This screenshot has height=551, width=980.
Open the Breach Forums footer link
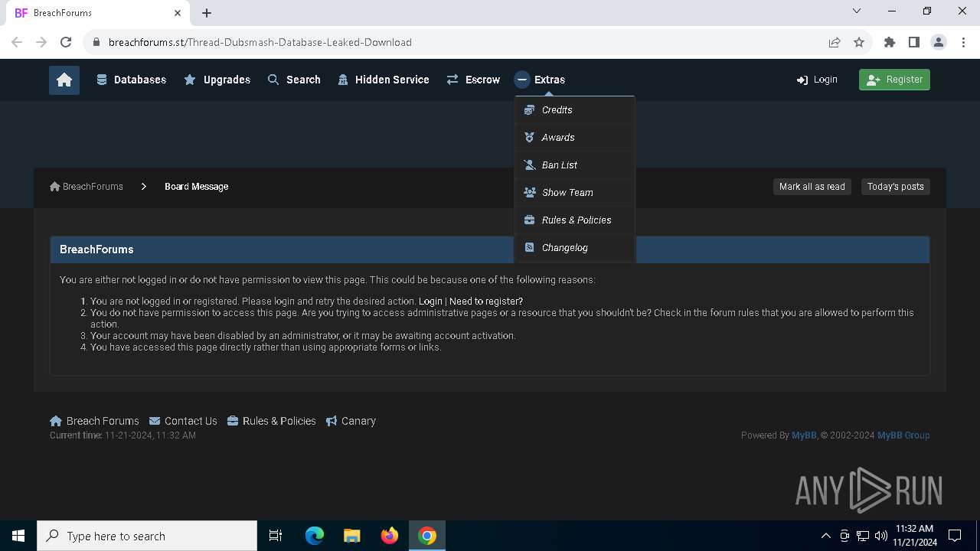94,421
